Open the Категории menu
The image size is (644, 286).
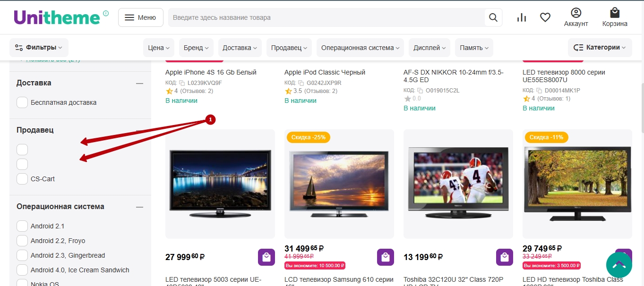coord(600,48)
